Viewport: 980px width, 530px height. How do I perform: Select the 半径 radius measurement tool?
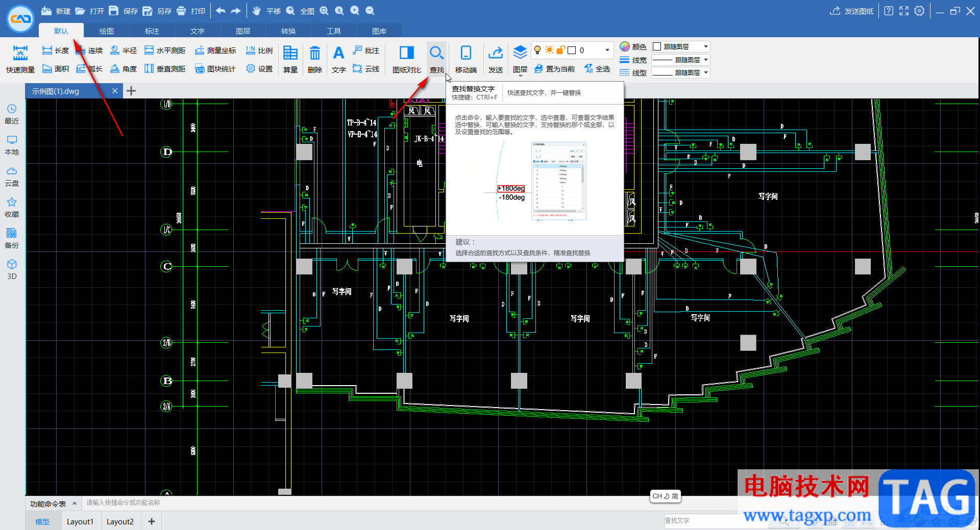point(124,51)
